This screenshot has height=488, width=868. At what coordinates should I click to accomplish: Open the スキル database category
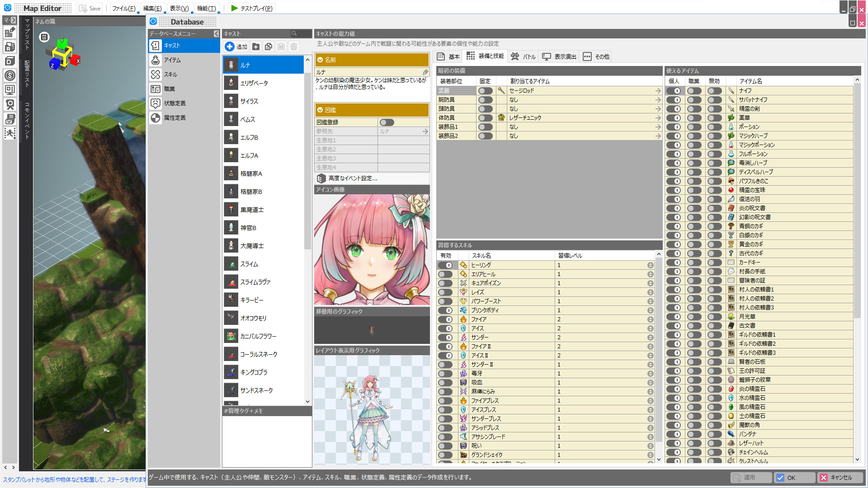(170, 75)
